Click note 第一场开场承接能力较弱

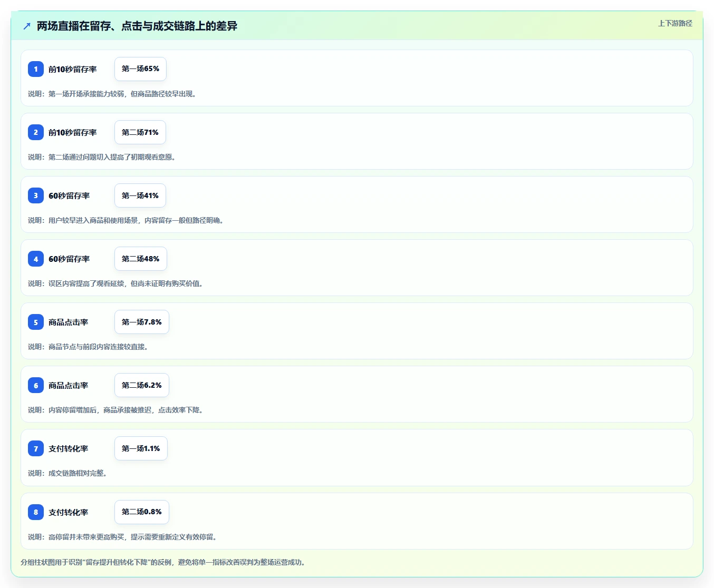coord(113,94)
